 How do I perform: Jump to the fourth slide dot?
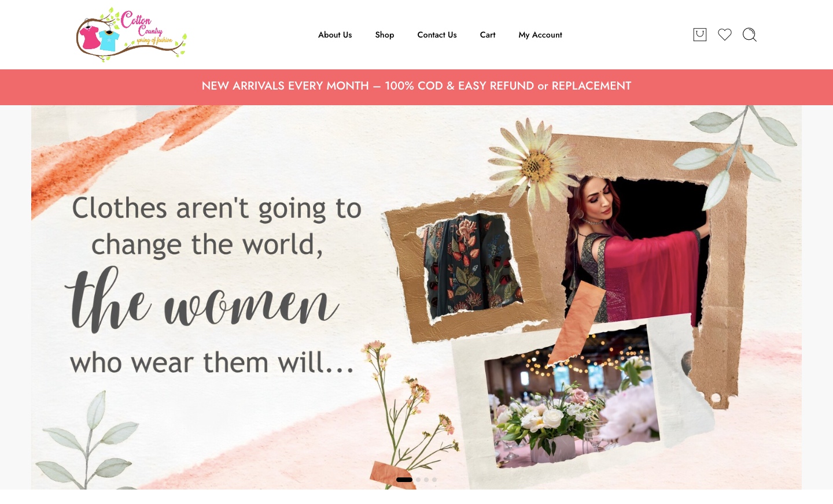pos(434,480)
